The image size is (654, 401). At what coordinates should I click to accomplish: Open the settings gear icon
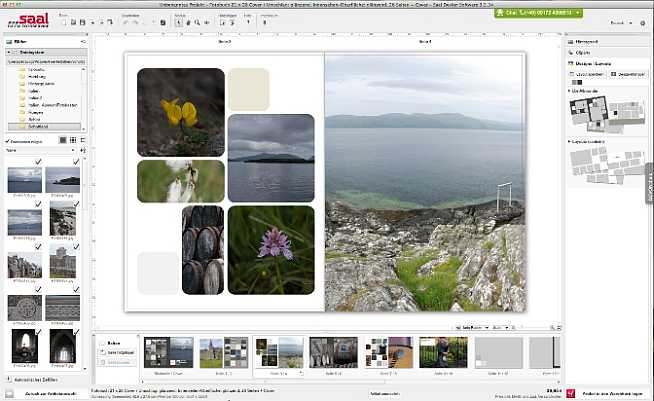643,23
